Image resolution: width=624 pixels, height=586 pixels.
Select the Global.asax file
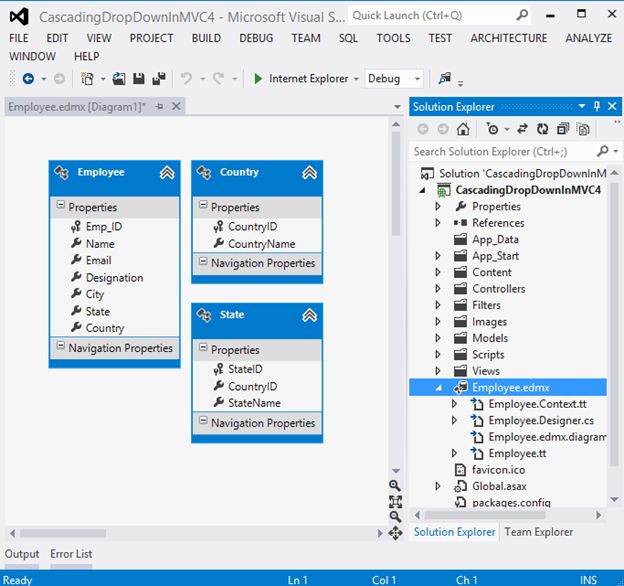tap(499, 486)
